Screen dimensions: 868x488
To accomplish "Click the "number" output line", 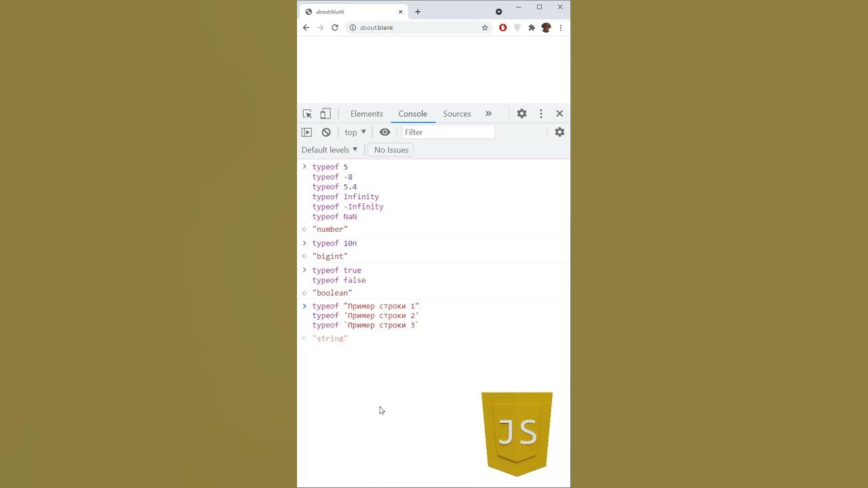I will pos(330,229).
